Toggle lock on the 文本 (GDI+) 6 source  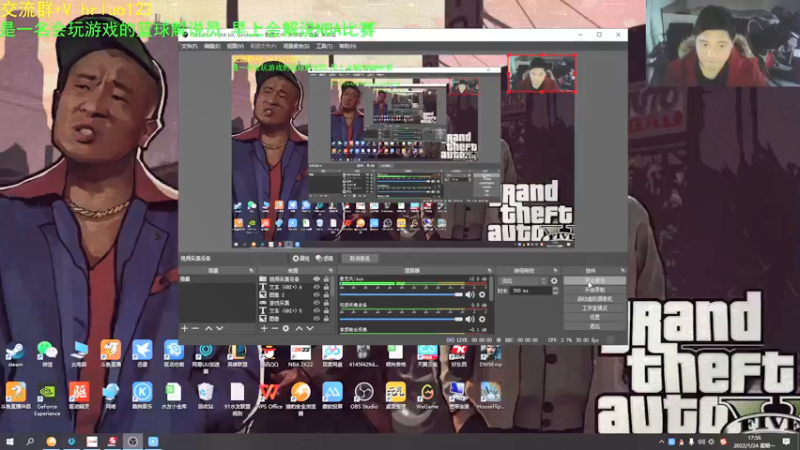point(326,287)
